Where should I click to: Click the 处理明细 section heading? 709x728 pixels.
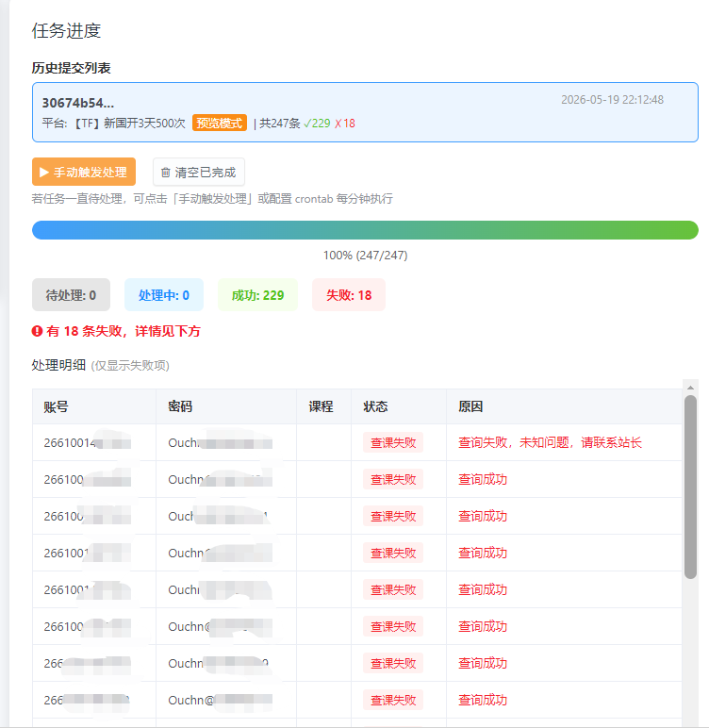click(58, 365)
